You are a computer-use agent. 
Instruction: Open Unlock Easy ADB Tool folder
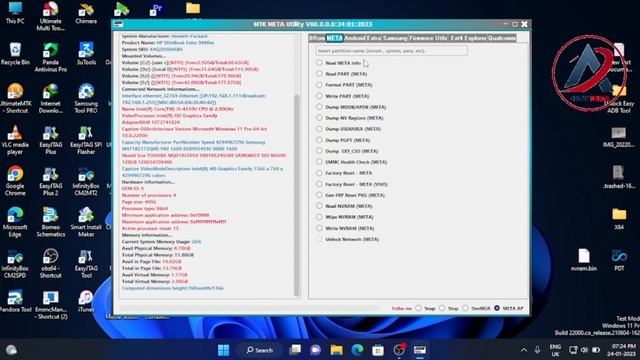pos(619,98)
